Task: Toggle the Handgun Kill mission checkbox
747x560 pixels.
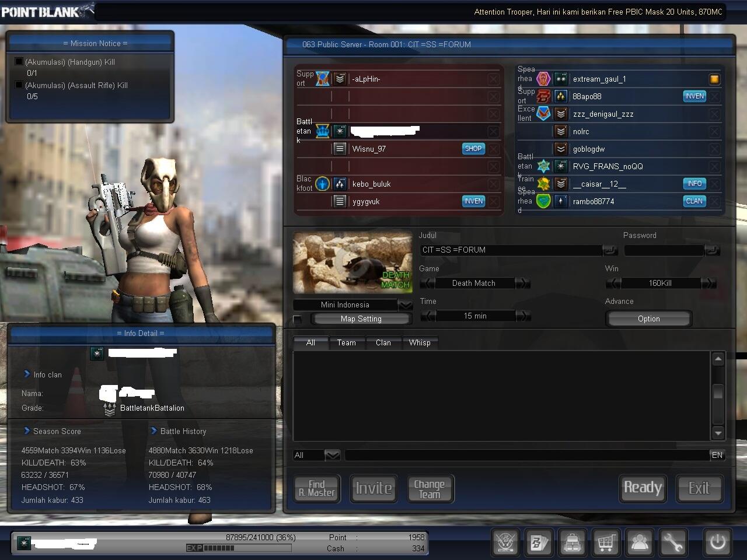Action: pos(19,62)
